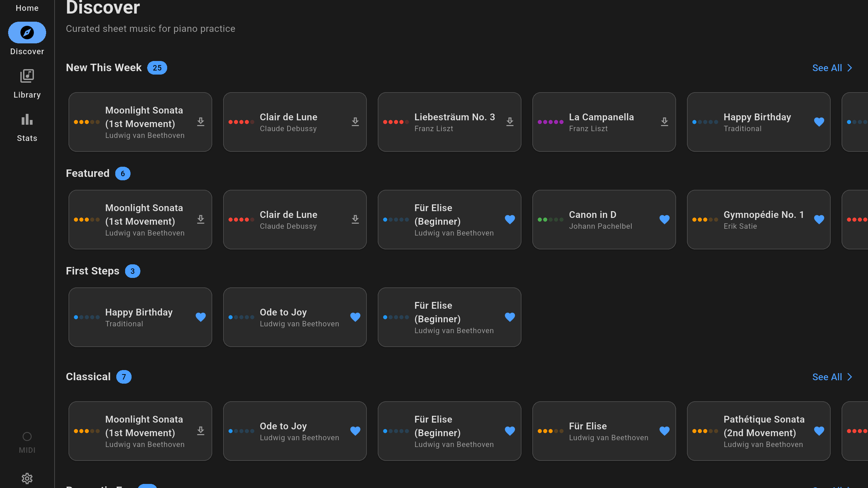Toggle heart on Für Elise (Beginner) in Classical

click(x=510, y=431)
